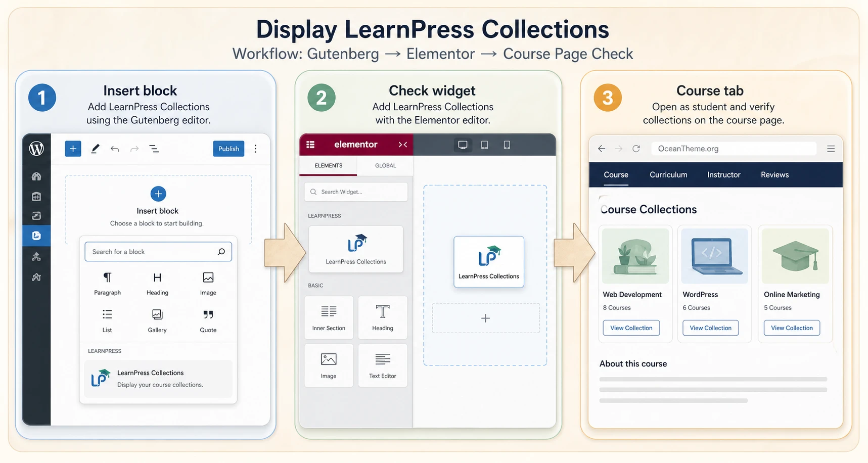Viewport: 868px width, 463px height.
Task: Click the Elementor widgets grid collapse icon
Action: click(x=403, y=145)
